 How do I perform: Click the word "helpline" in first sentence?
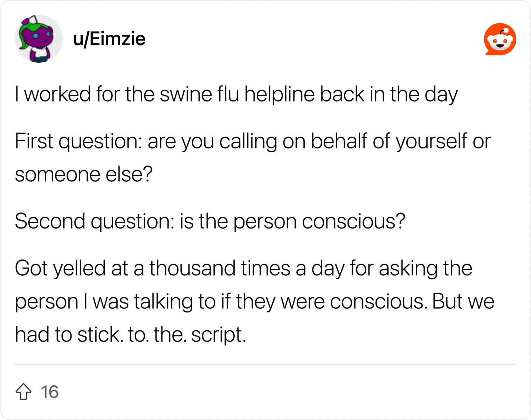[x=279, y=94]
